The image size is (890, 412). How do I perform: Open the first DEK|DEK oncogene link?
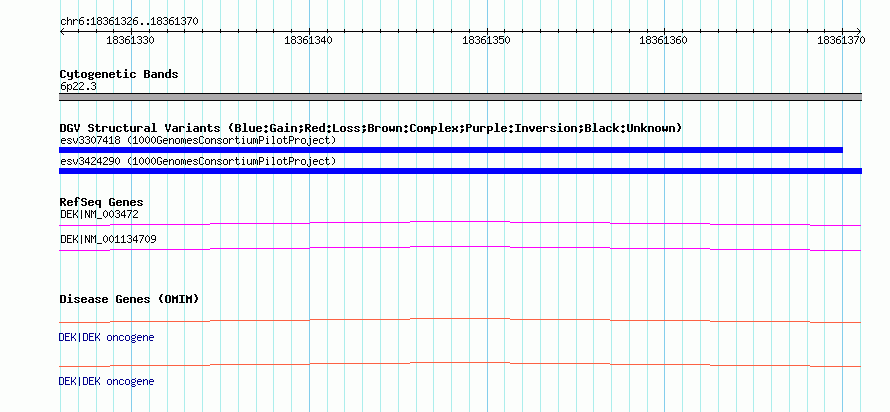click(x=106, y=338)
